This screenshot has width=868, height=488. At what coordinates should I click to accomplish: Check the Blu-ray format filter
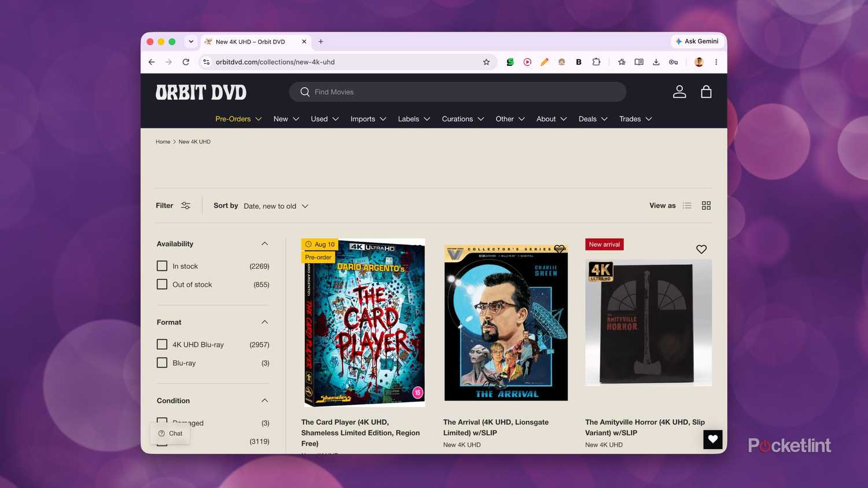[x=162, y=363]
